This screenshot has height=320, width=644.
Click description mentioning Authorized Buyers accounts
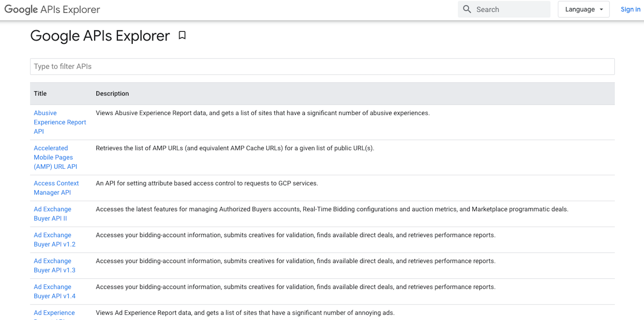pos(332,209)
